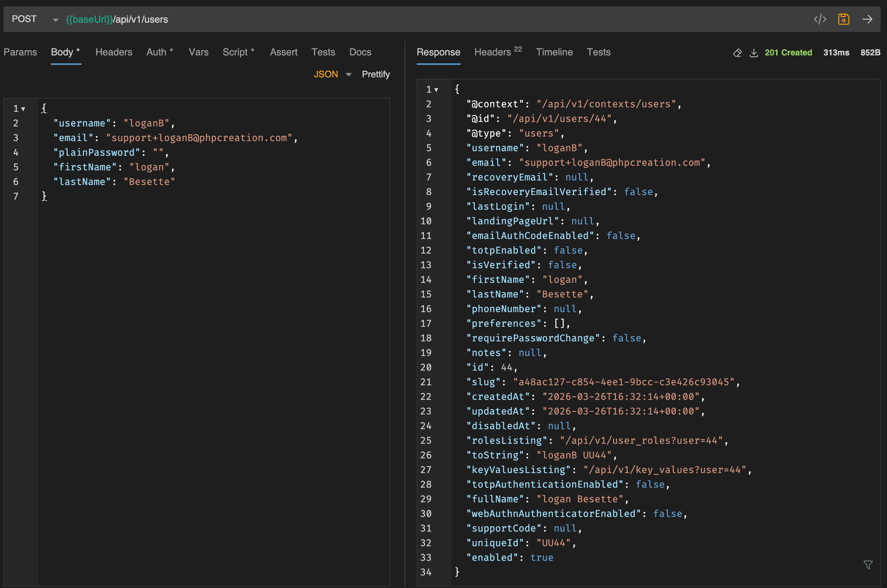Click the "totpEnabled": false response line
This screenshot has width=887, height=588.
point(527,250)
